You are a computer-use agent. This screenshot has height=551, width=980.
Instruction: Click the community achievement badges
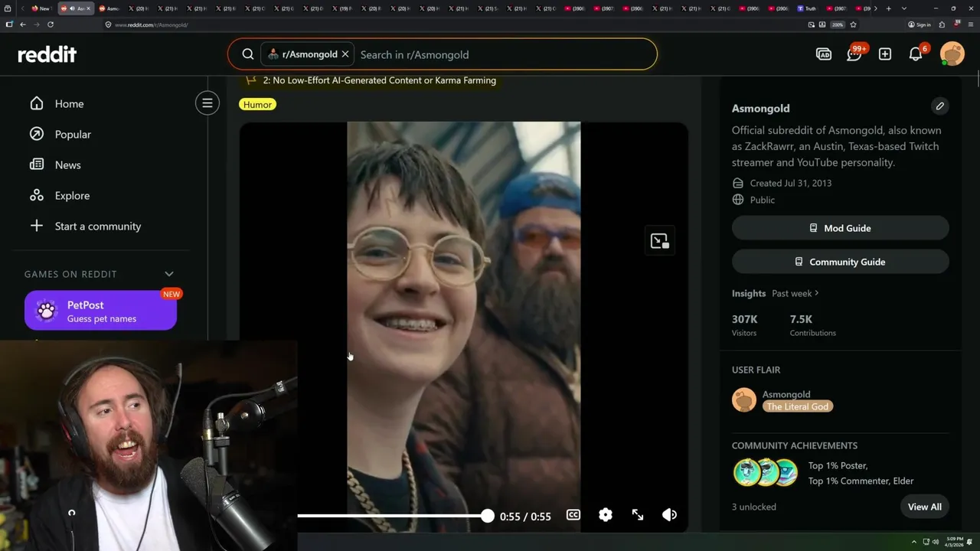[765, 472]
